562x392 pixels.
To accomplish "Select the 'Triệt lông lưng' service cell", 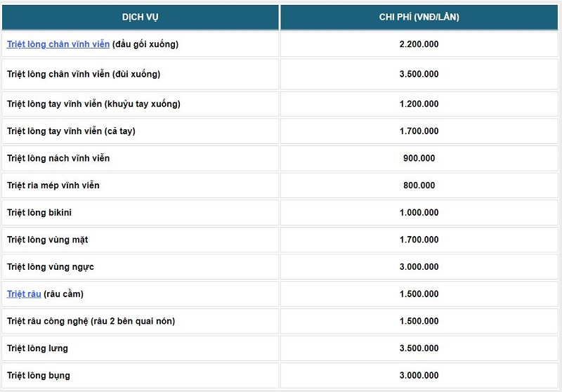I will pos(38,348).
